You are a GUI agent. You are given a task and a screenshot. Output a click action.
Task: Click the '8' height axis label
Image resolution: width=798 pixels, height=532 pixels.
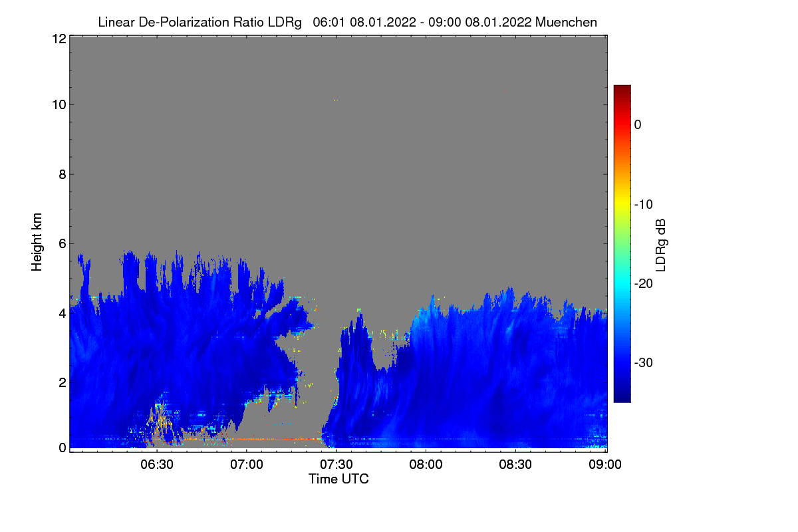[62, 174]
